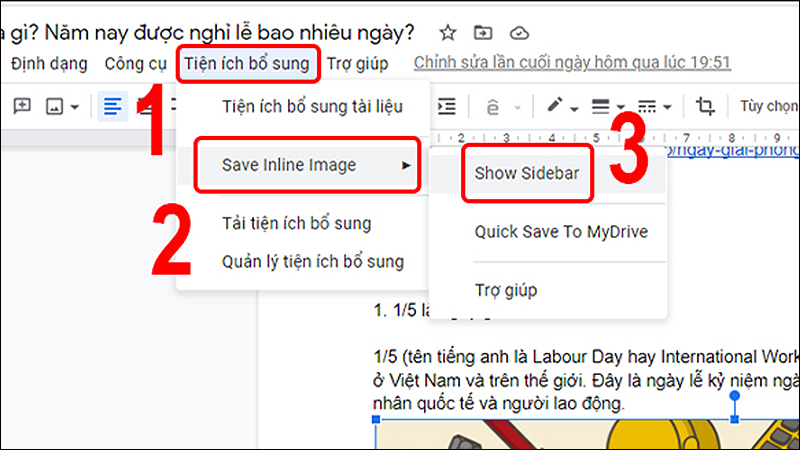Check the cloud save status icon
This screenshot has height=450, width=800.
point(519,34)
